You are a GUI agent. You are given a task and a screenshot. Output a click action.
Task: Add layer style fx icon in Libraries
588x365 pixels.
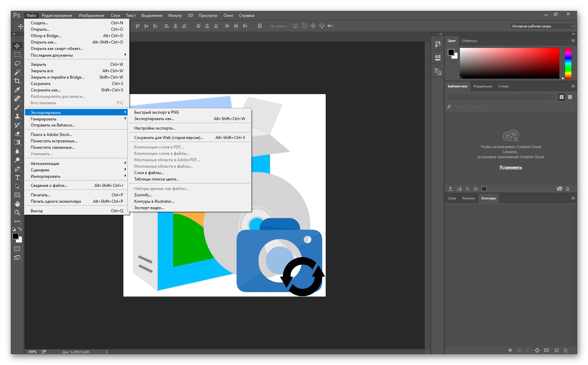476,189
